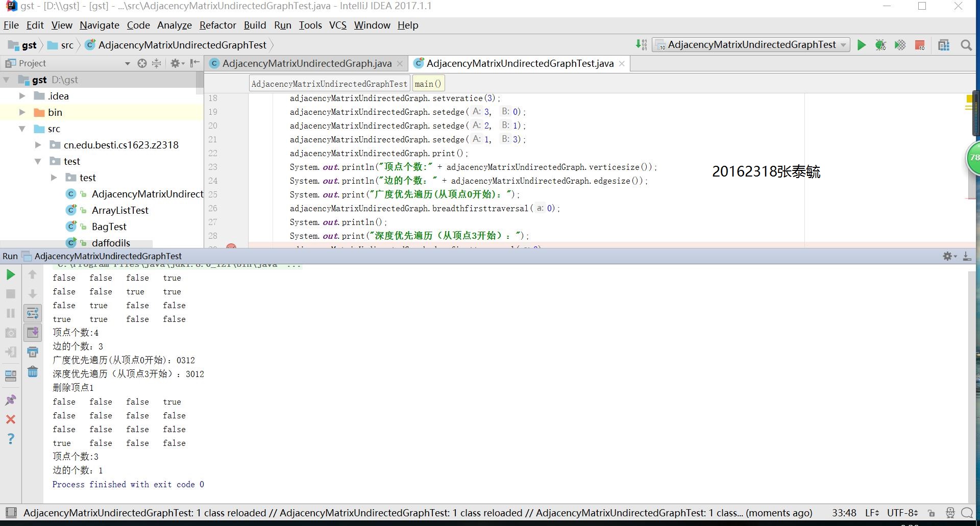Expand the nested test package
Screen dimensions: 980x526
54,178
